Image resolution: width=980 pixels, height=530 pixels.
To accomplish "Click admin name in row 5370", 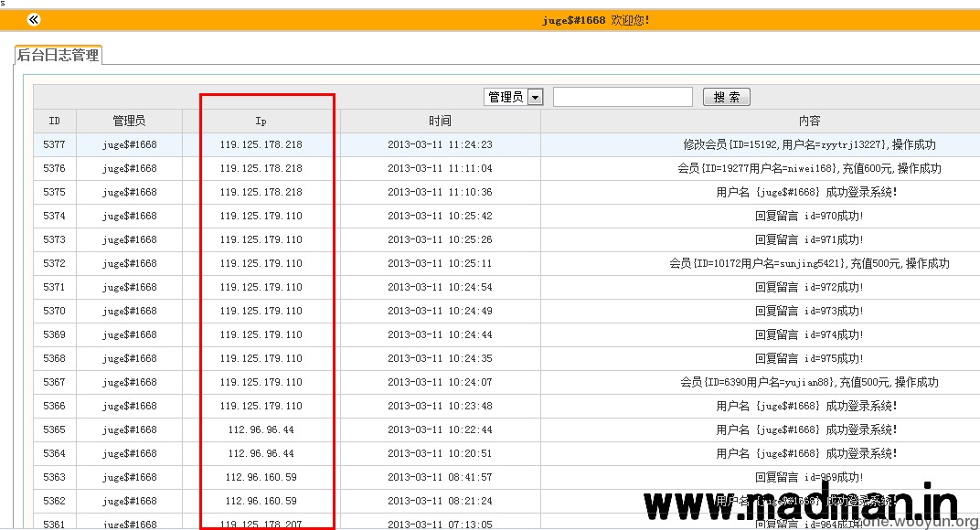I will tap(129, 311).
